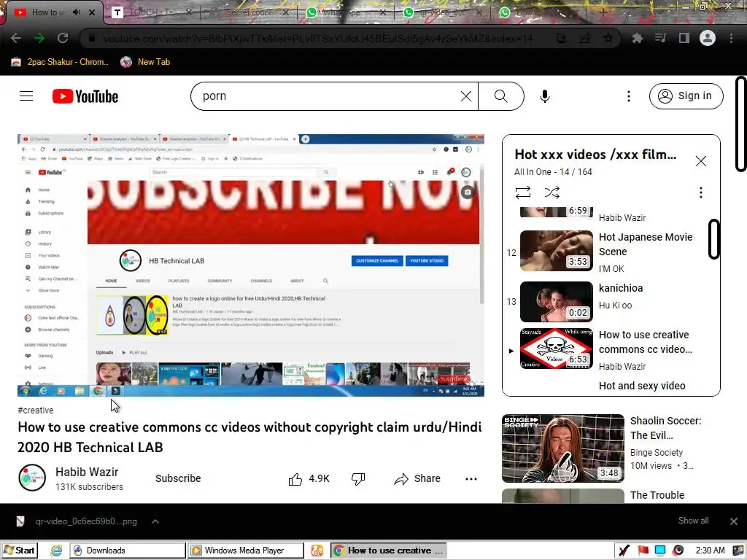Open the speaker volume tray icon
747x560 pixels.
pyautogui.click(x=678, y=551)
